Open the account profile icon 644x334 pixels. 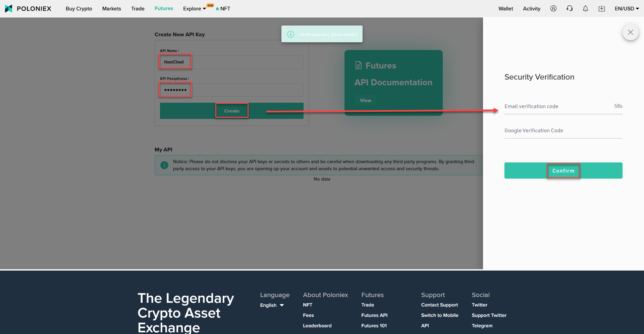(x=553, y=8)
